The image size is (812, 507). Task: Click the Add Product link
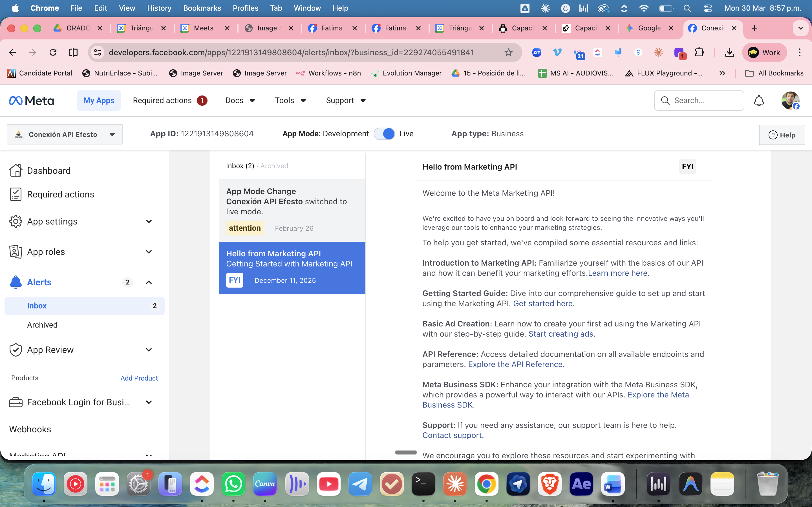pyautogui.click(x=139, y=378)
